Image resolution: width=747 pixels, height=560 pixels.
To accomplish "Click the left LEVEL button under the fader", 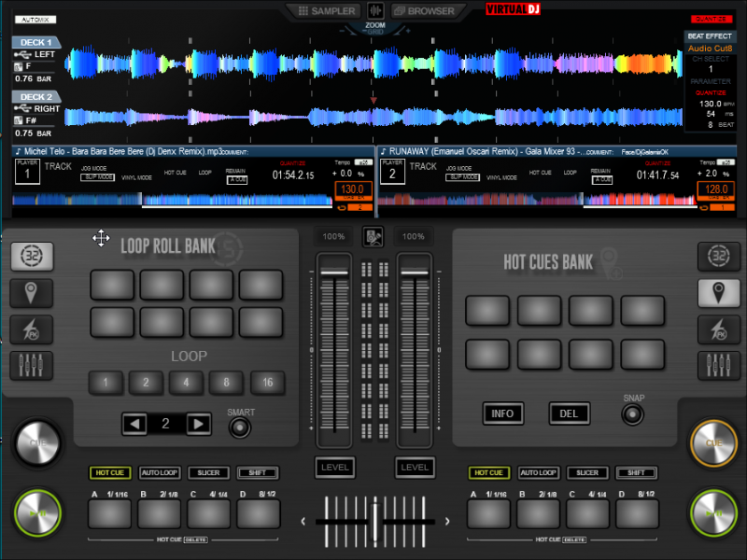I will point(335,468).
